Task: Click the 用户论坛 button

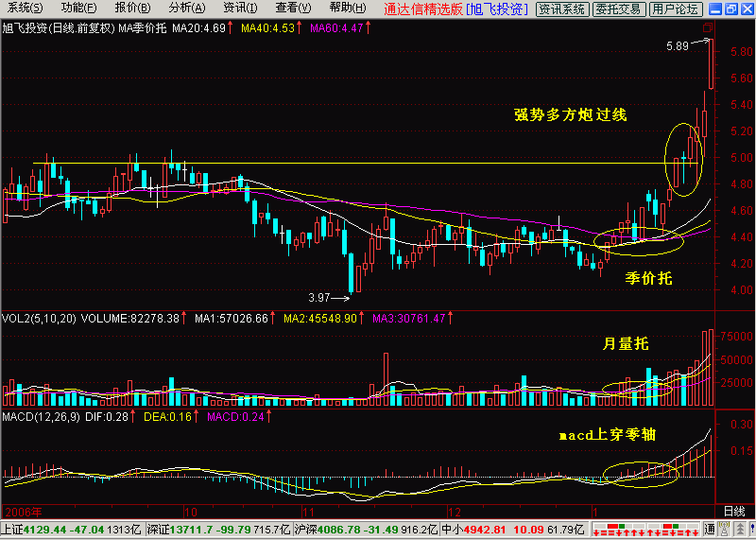Action: 675,9
